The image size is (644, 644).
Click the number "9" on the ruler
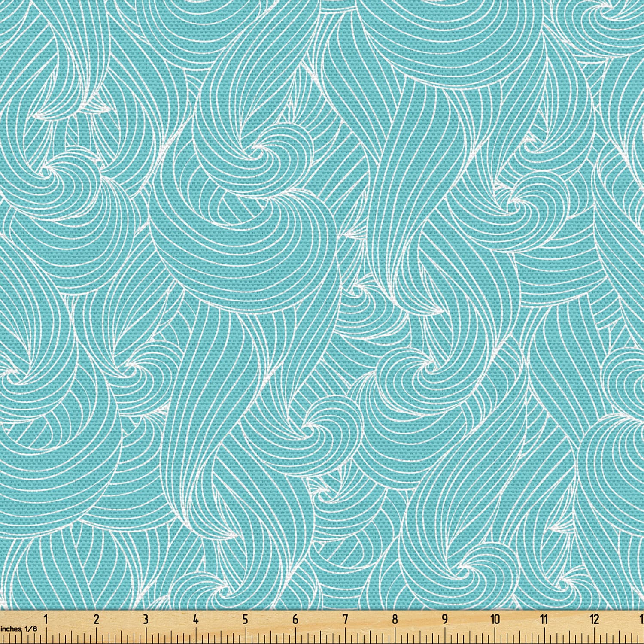tap(445, 619)
